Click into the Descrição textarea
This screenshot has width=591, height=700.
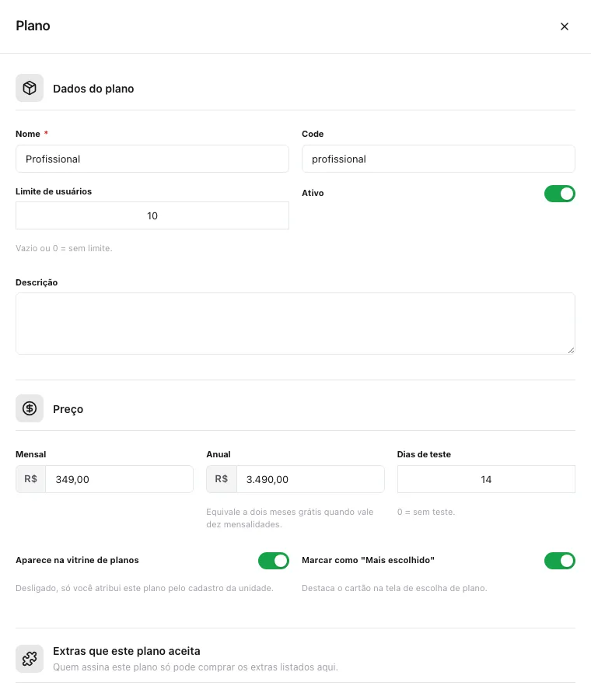tap(295, 324)
